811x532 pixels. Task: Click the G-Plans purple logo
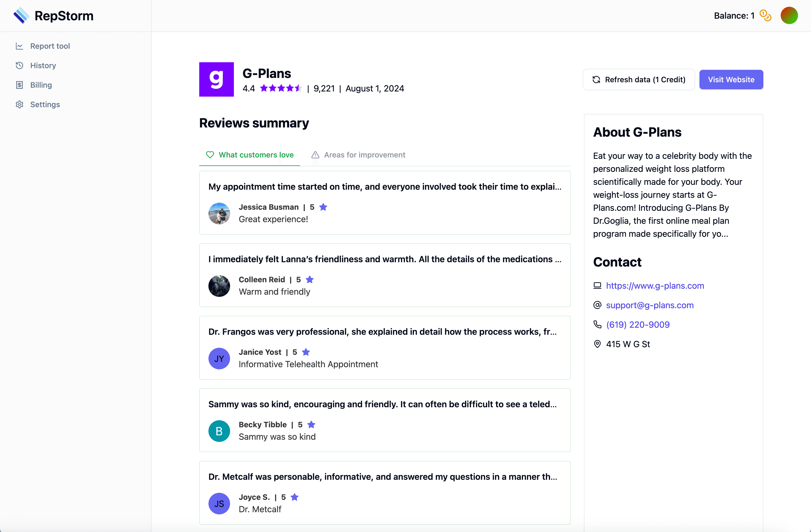pyautogui.click(x=216, y=79)
